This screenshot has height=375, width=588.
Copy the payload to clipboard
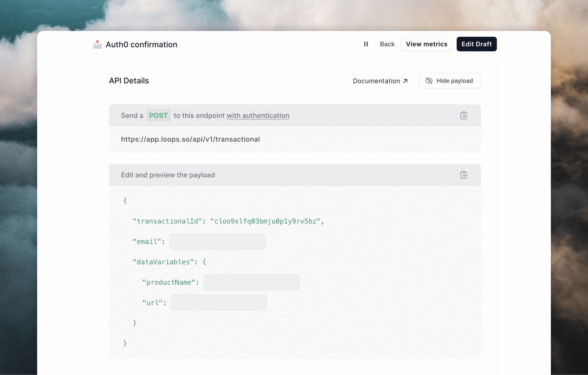[464, 175]
